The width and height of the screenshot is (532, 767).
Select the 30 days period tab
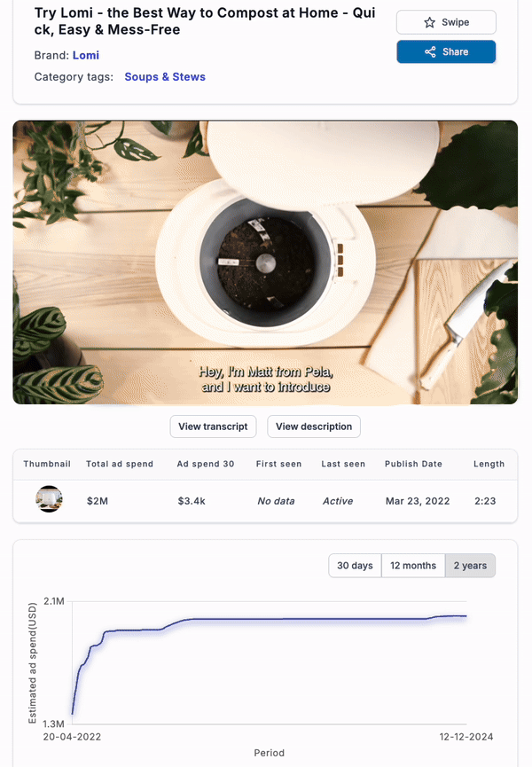click(x=355, y=566)
